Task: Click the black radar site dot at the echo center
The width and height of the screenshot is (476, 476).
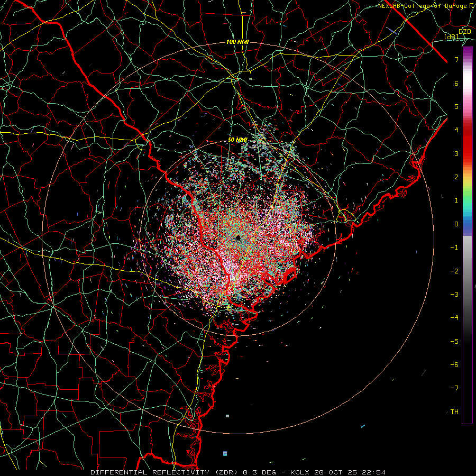Action: (x=238, y=237)
